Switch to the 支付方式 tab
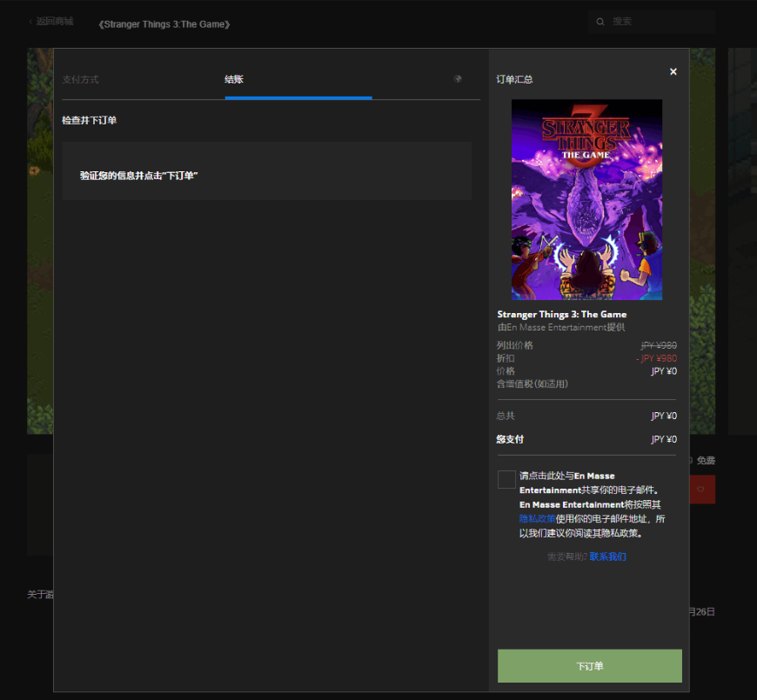Image resolution: width=757 pixels, height=700 pixels. tap(80, 80)
